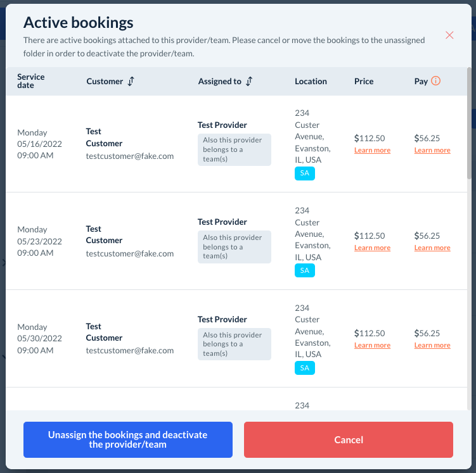Open Learn more under pay for 05/30/2022
Viewport: 476px width, 473px height.
[432, 346]
